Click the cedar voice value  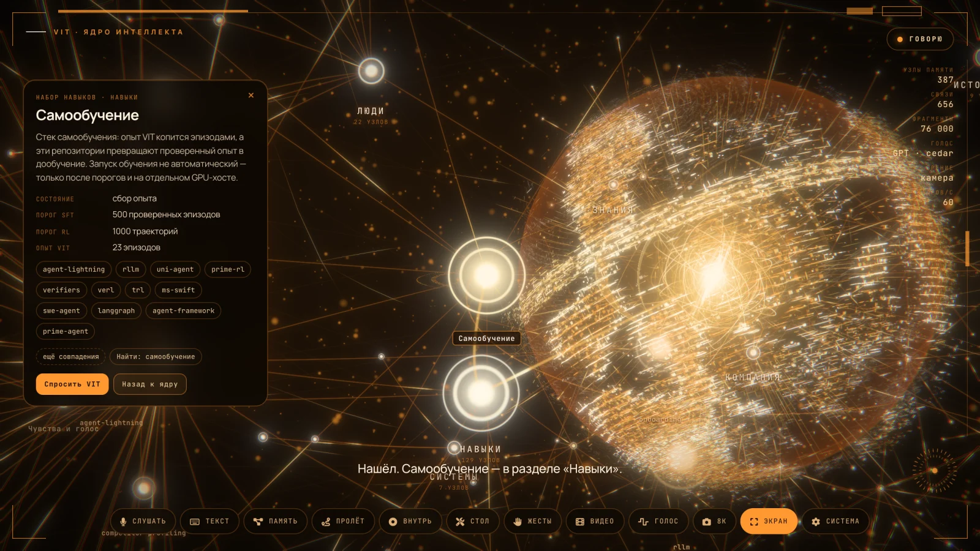point(940,154)
